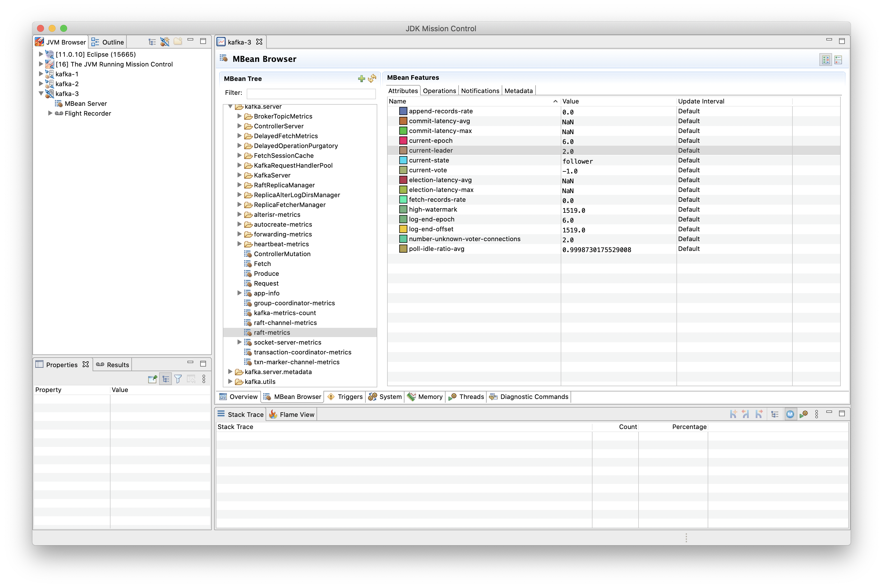
Task: Select the poll-idle-ratio-avg attribute row
Action: click(614, 249)
